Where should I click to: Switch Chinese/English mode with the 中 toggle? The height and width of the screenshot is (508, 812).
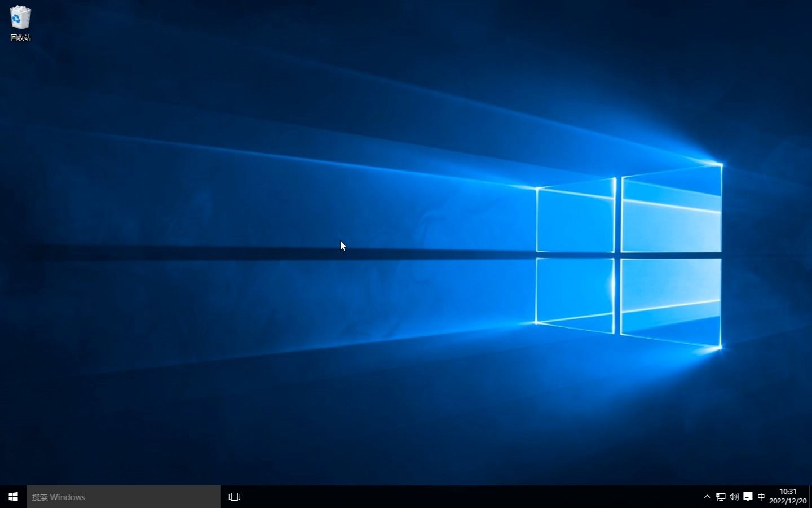[761, 497]
